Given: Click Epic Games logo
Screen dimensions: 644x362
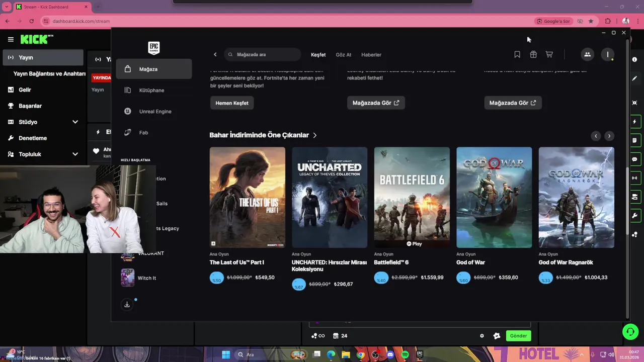Looking at the screenshot, I should pyautogui.click(x=153, y=48).
